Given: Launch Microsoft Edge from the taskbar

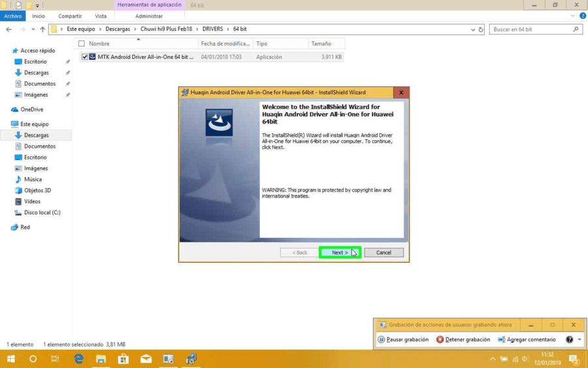Looking at the screenshot, I should (79, 359).
